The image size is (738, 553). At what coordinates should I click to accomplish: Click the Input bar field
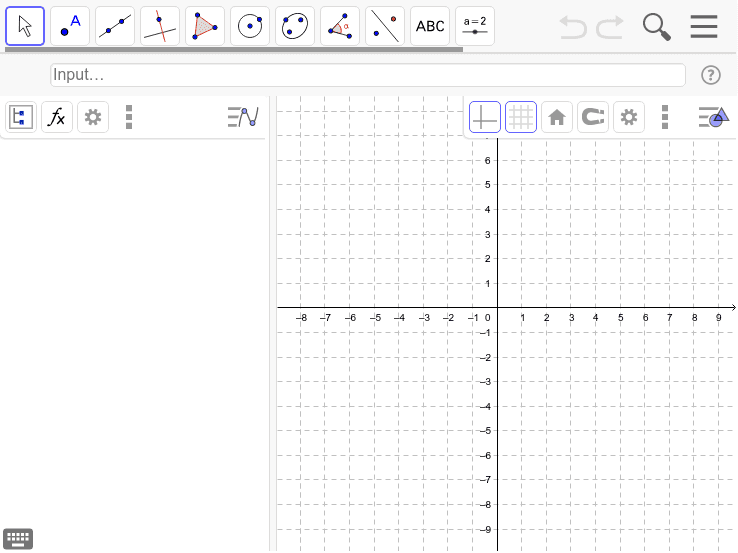368,75
